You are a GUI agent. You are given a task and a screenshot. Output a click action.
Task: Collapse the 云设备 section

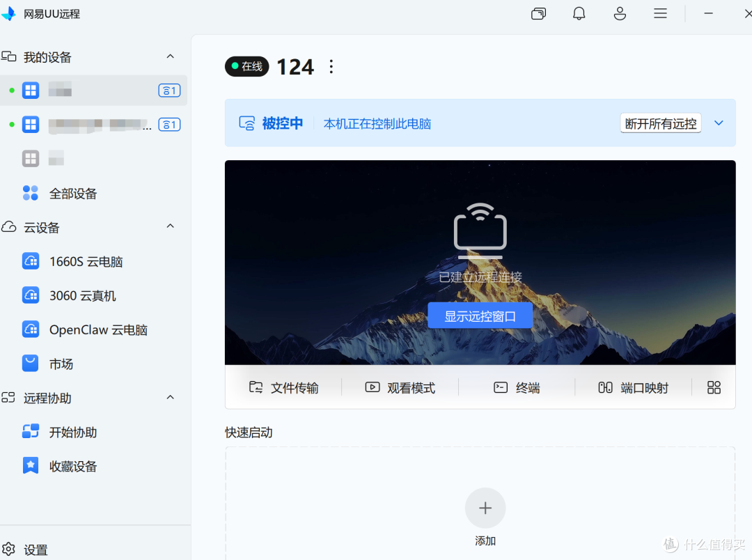point(171,226)
